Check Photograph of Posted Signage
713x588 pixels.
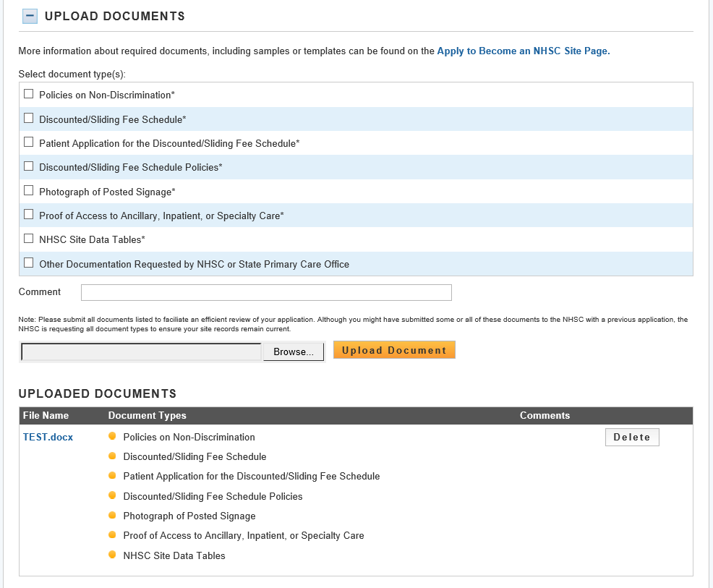tap(29, 191)
